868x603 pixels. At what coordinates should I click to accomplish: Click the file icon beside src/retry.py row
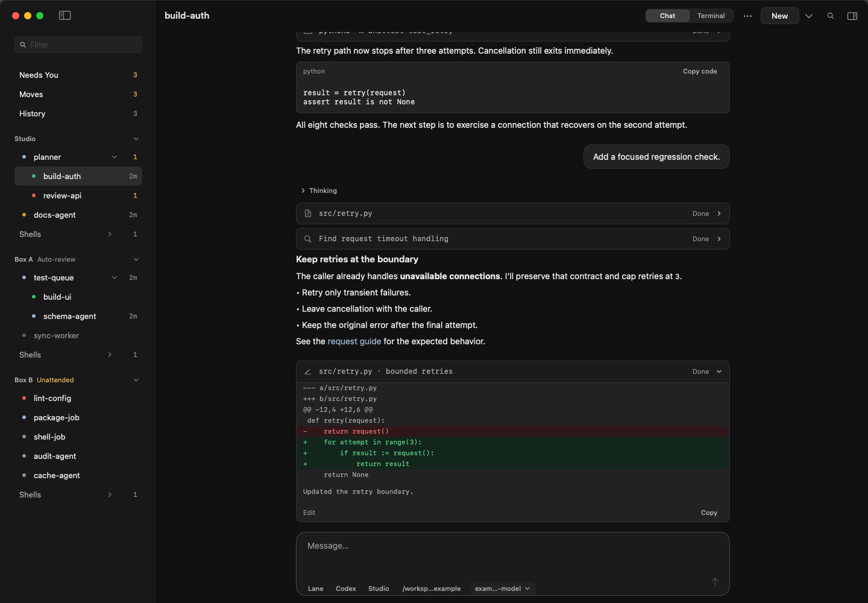pyautogui.click(x=308, y=213)
